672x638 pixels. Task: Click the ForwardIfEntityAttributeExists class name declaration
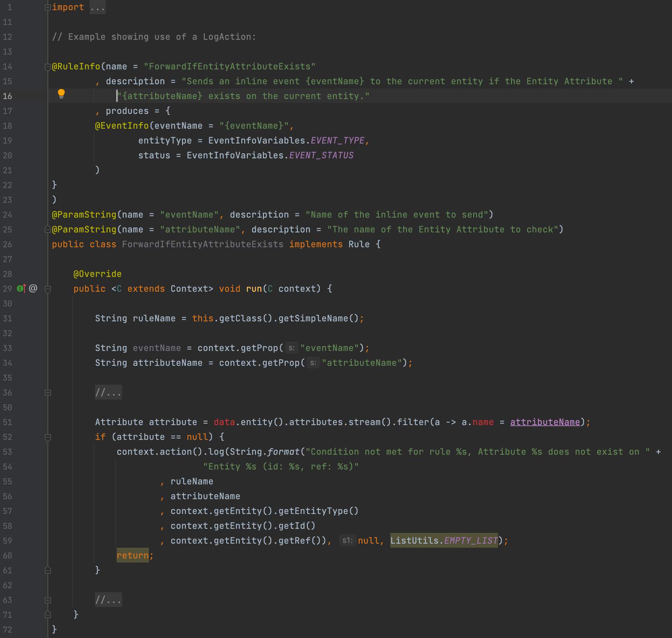202,244
